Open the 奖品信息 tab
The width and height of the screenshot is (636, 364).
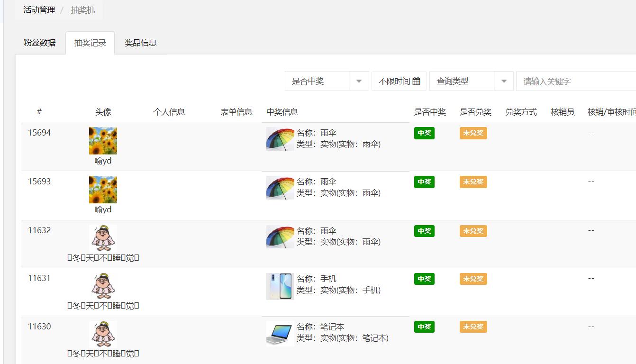pyautogui.click(x=141, y=42)
